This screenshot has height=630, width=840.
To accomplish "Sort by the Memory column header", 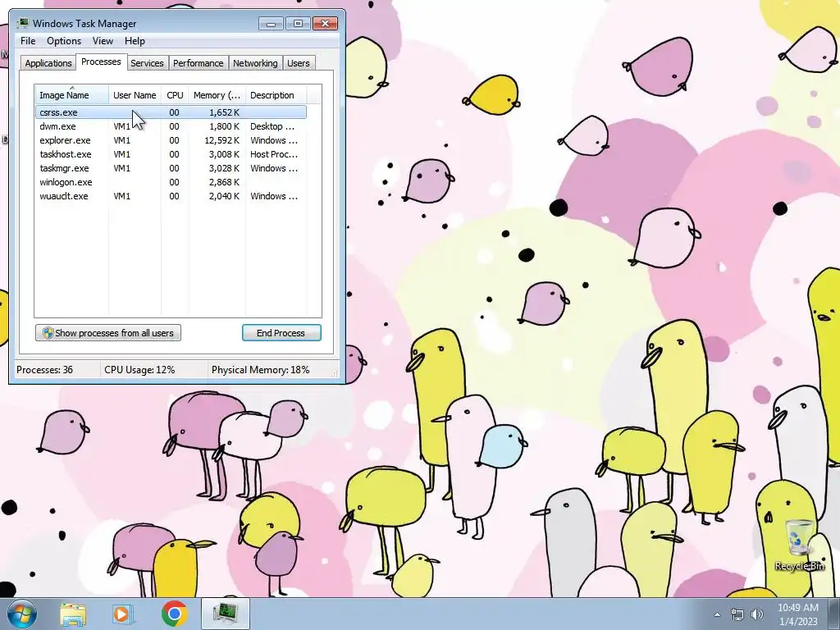I will [217, 95].
